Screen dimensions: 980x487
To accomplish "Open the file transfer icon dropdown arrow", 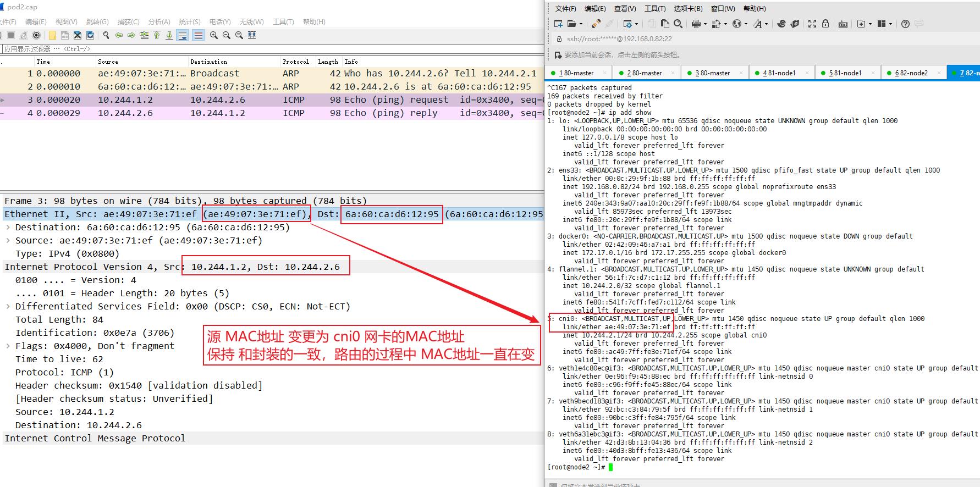I will coord(725,24).
